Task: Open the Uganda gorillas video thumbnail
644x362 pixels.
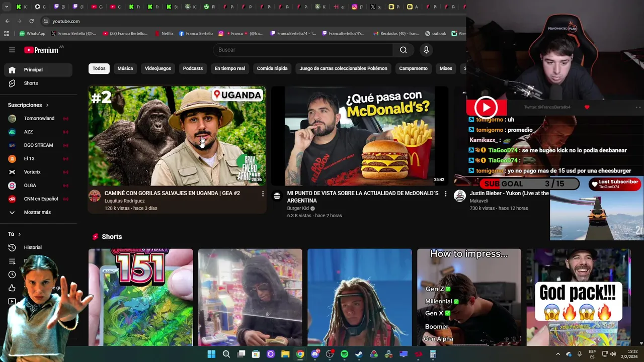Action: coord(177,136)
